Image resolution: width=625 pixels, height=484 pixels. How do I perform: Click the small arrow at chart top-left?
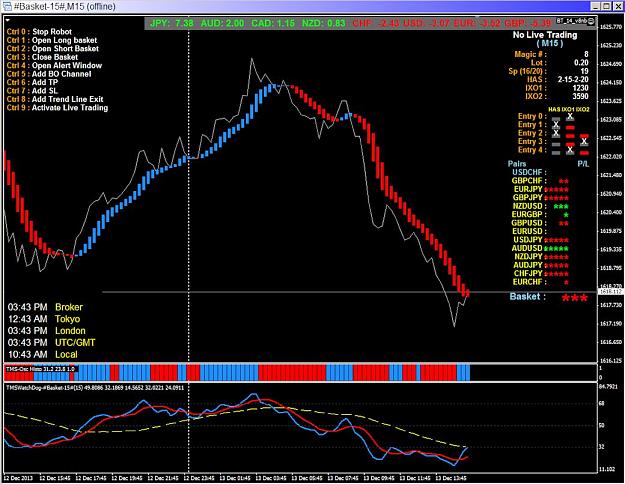click(8, 20)
